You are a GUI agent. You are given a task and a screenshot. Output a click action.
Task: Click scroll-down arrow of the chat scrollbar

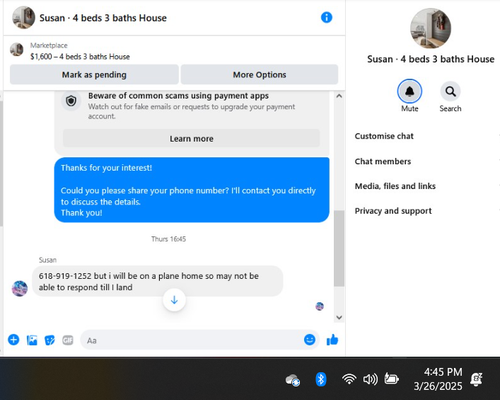(x=339, y=317)
